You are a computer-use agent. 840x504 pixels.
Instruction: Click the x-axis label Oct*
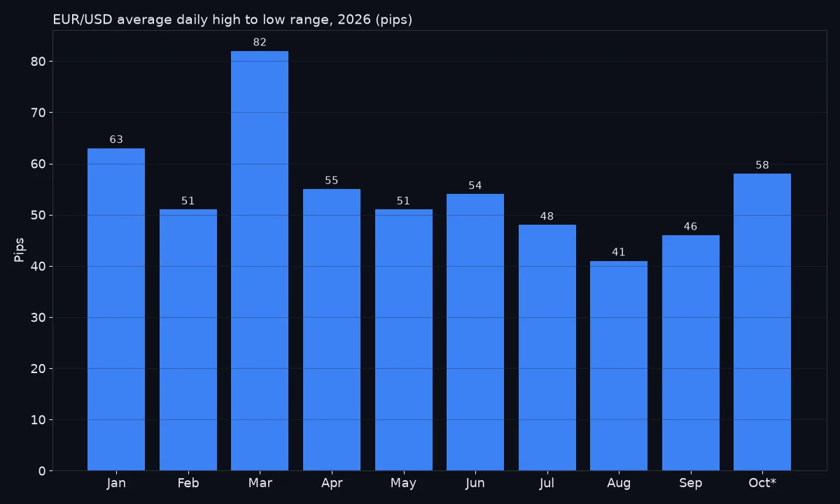[x=762, y=483]
